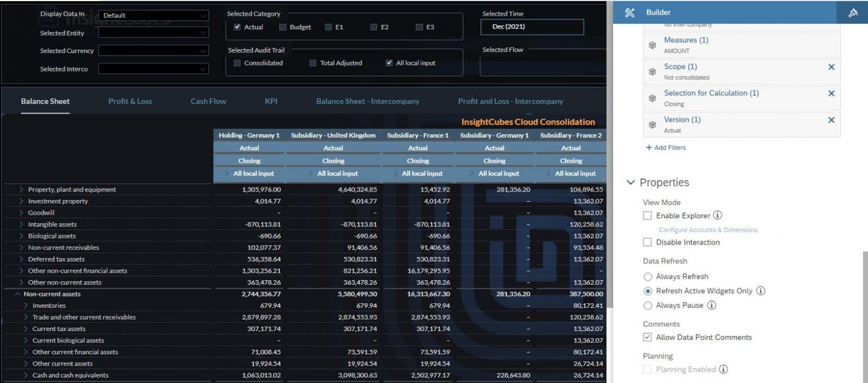Click the gear icon beside Scope (1)
Image resolution: width=868 pixels, height=383 pixels.
[653, 71]
